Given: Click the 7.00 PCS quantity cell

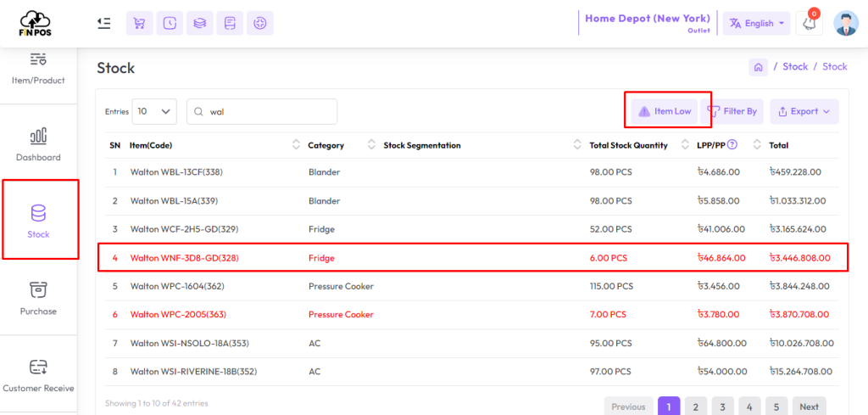Looking at the screenshot, I should 608,314.
